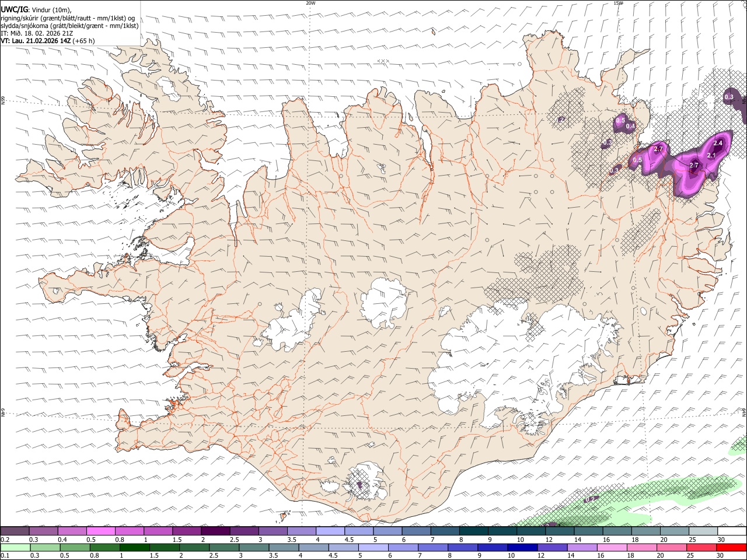Pick lower legend swatch starting at 20
Viewport: 747px width, 560px height.
coord(672,547)
